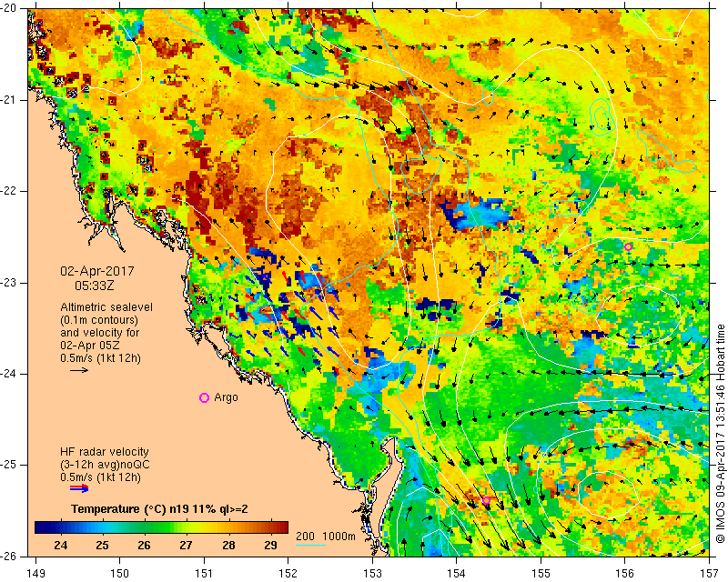The image size is (728, 582).
Task: Click the first "0.5m/s (1kt 12h)" text under altimetric velocity
Action: click(100, 358)
